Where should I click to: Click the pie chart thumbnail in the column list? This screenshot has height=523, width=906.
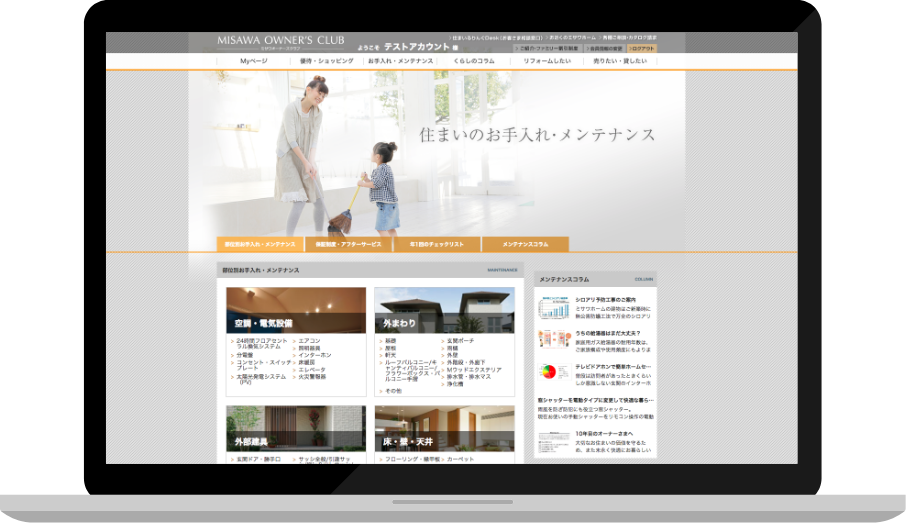(x=555, y=372)
